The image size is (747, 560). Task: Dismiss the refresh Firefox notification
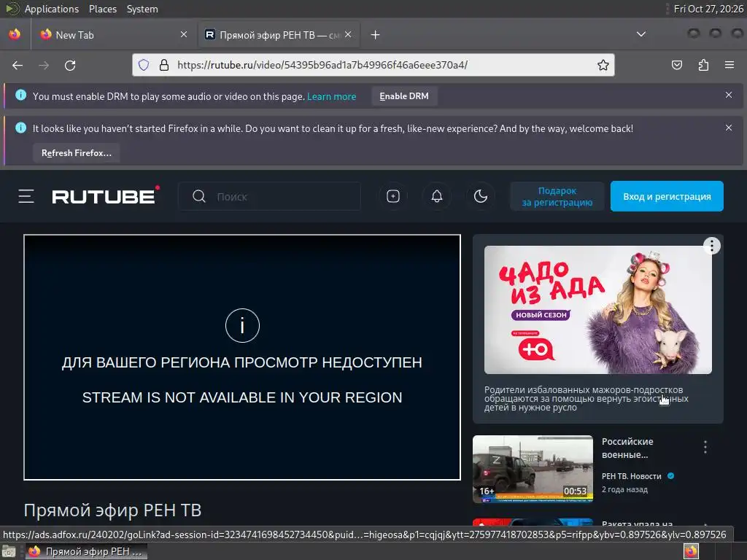(729, 128)
